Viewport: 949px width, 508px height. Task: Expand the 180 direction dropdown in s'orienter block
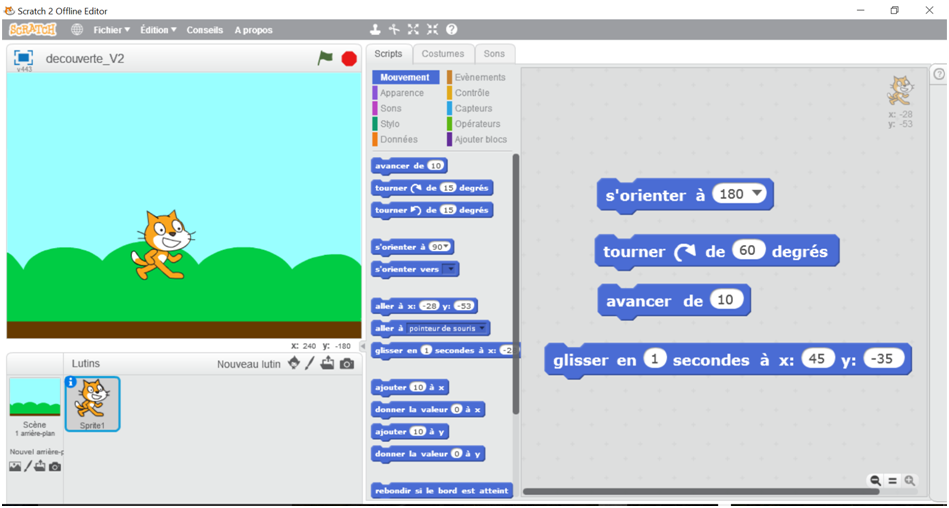(756, 194)
